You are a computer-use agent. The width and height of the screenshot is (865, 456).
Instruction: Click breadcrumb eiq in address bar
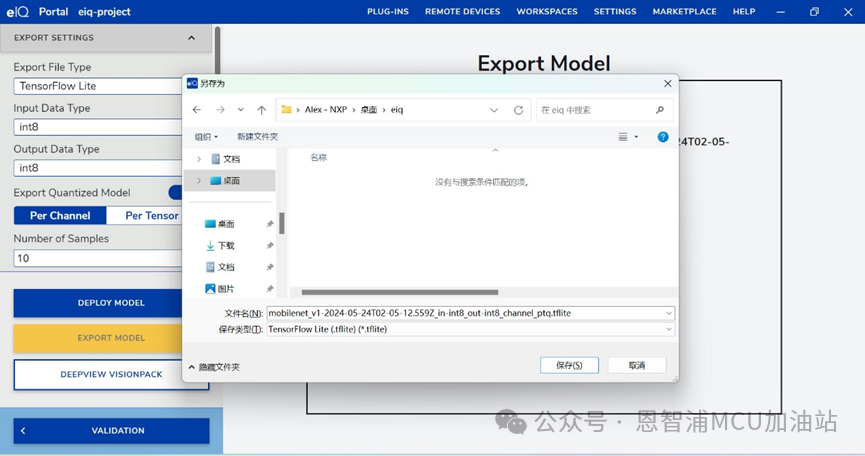point(397,110)
